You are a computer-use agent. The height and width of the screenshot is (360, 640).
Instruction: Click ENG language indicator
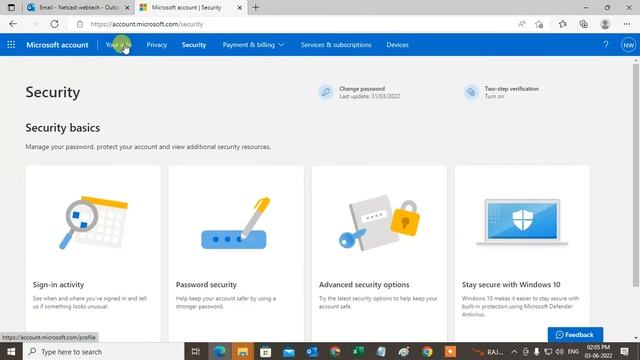573,351
